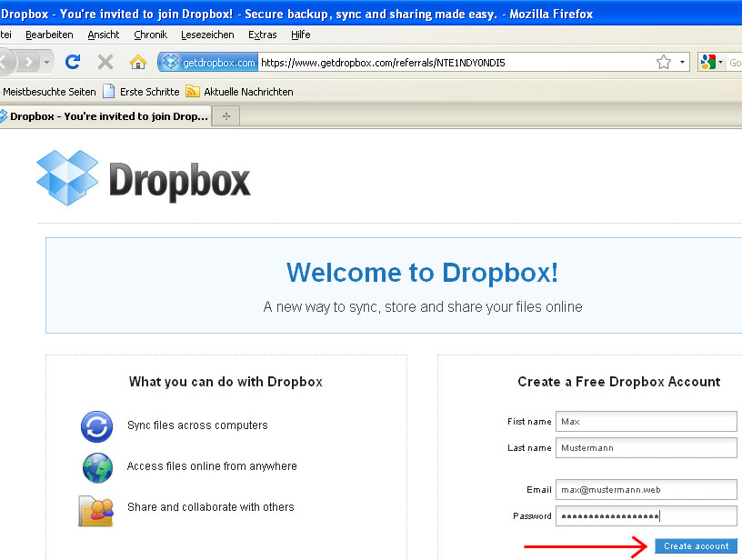This screenshot has width=742, height=560.
Task: Click 'Share and collaborate with others' text
Action: [211, 507]
